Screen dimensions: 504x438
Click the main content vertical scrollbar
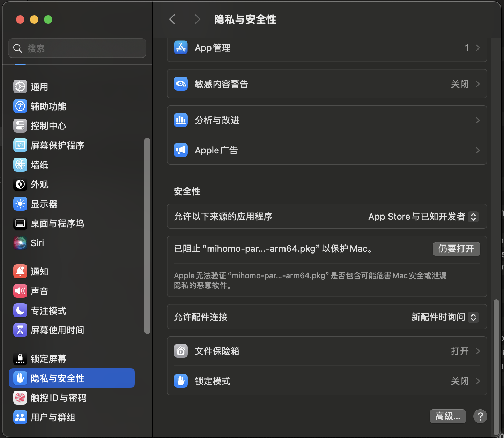[x=496, y=366]
